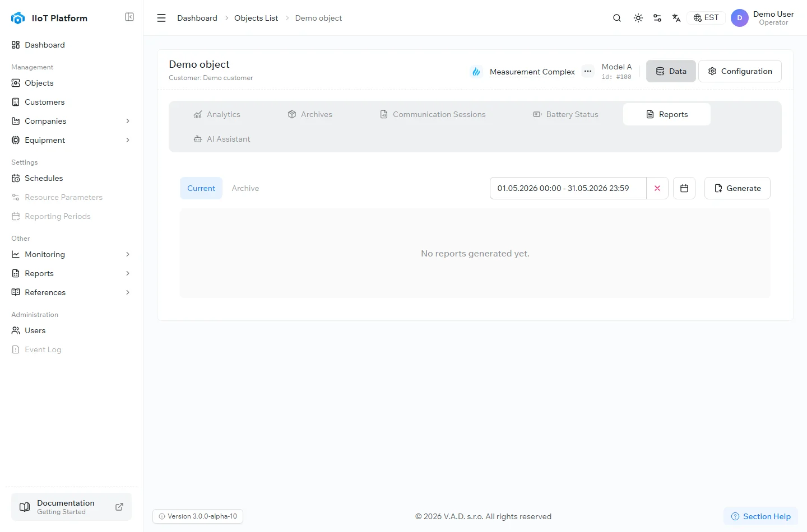Click 'Model A' label
Viewport: 807px width, 532px height.
pyautogui.click(x=616, y=67)
